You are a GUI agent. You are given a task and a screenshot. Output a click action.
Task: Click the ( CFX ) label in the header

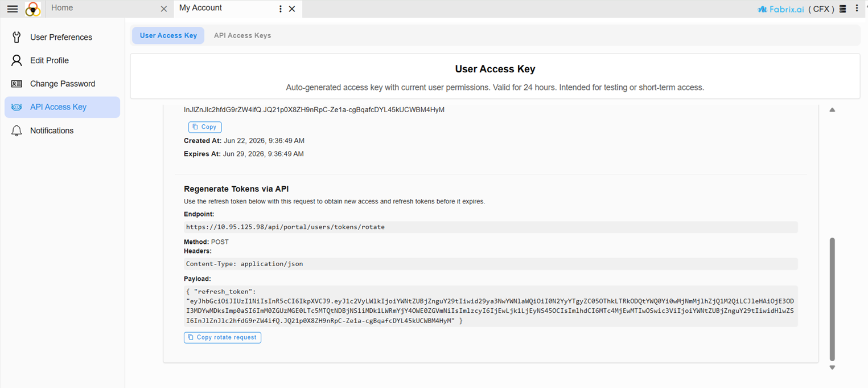[x=821, y=9]
